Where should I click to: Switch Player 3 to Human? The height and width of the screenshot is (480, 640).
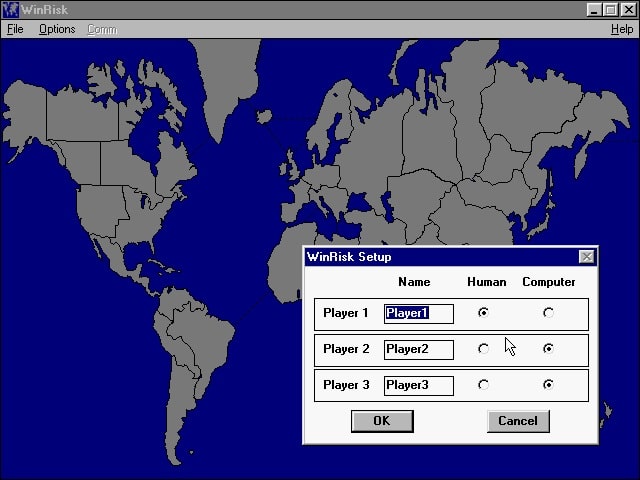click(484, 384)
